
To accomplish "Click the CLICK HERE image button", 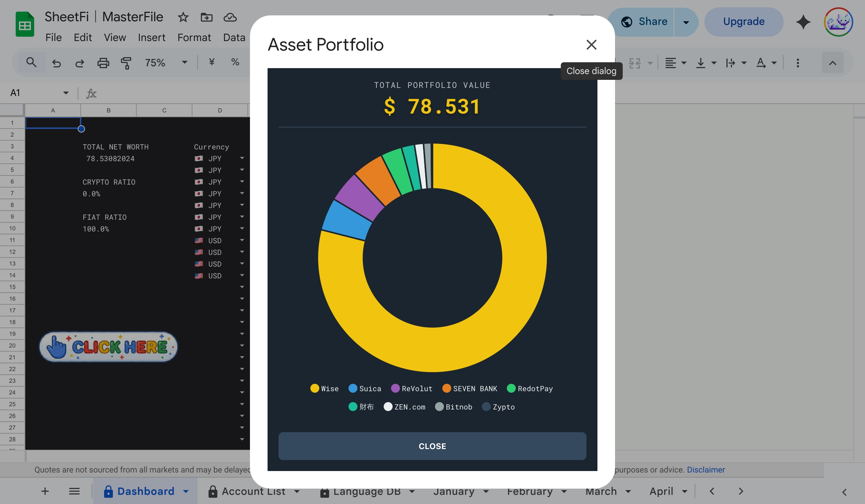I will coord(108,347).
